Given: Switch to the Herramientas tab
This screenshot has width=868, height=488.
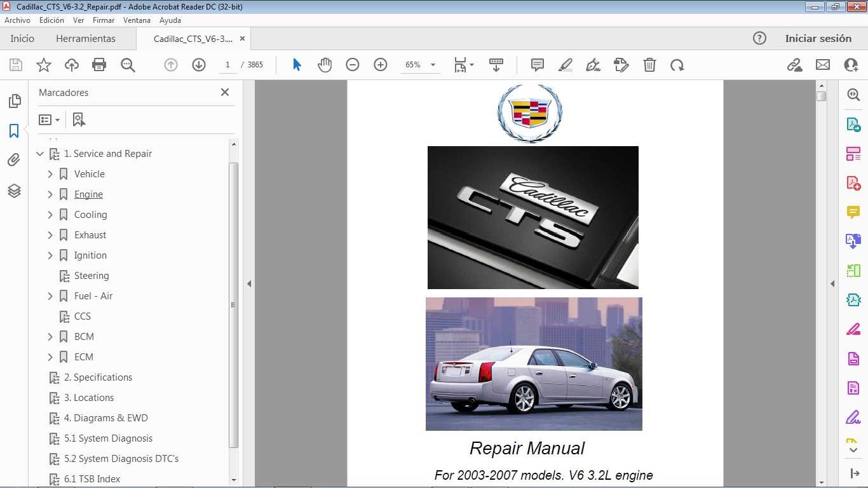Looking at the screenshot, I should [x=86, y=39].
